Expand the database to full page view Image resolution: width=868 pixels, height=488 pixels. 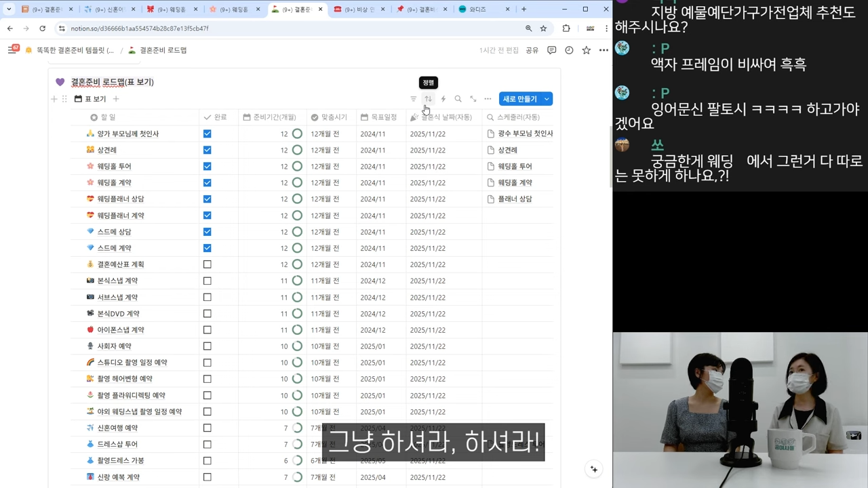tap(473, 99)
